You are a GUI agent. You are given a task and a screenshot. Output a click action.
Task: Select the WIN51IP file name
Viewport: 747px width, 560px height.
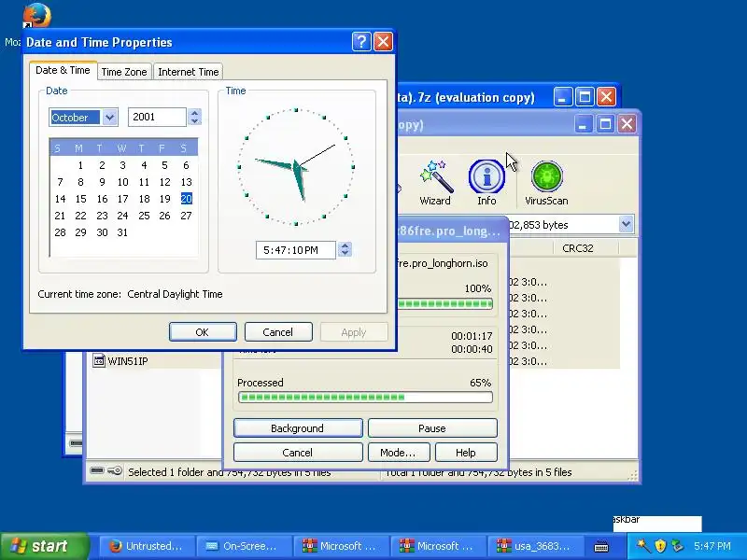pos(128,361)
